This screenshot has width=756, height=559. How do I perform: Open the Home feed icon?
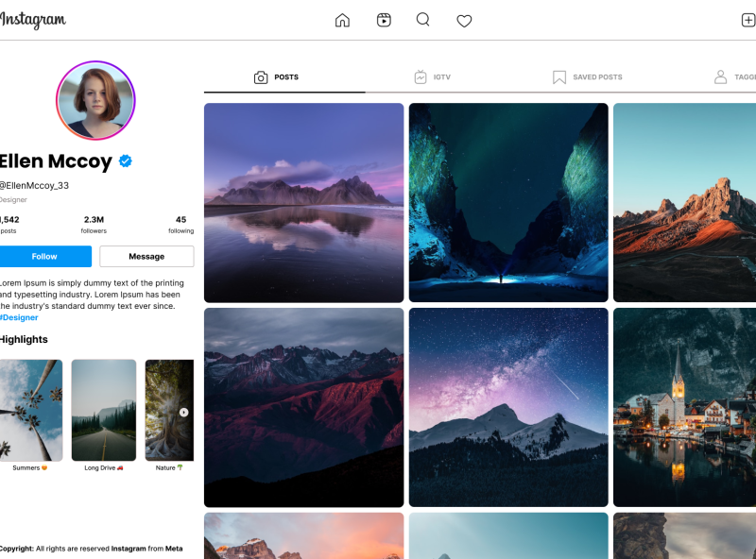[x=342, y=20]
